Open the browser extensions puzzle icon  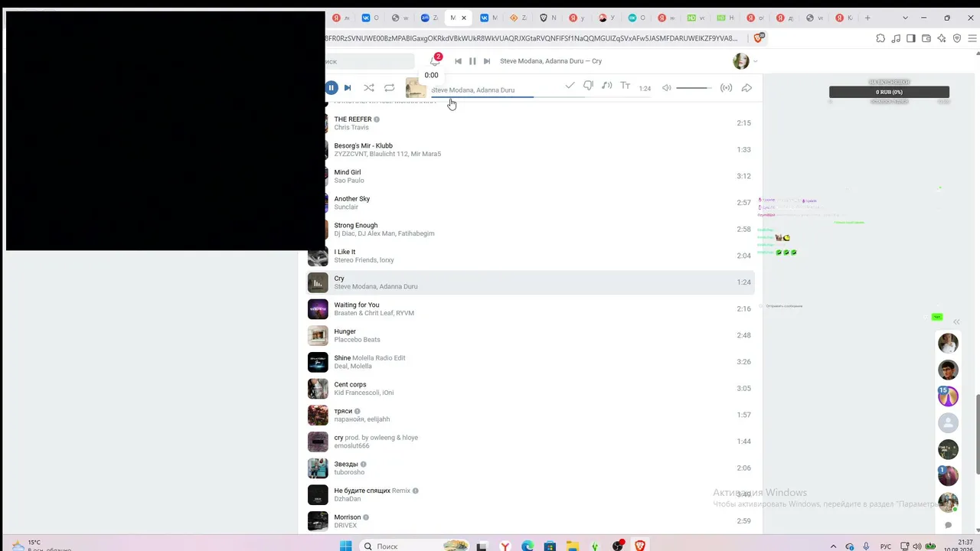pyautogui.click(x=880, y=38)
